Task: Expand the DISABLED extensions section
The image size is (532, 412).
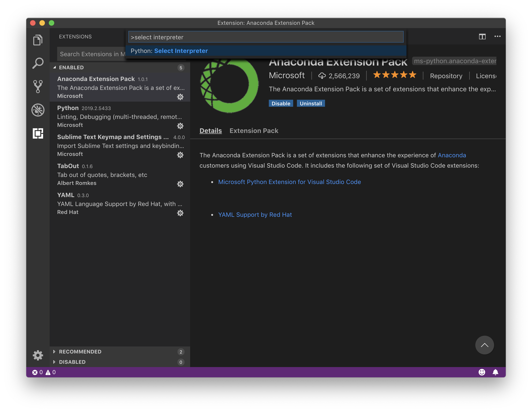Action: tap(72, 362)
